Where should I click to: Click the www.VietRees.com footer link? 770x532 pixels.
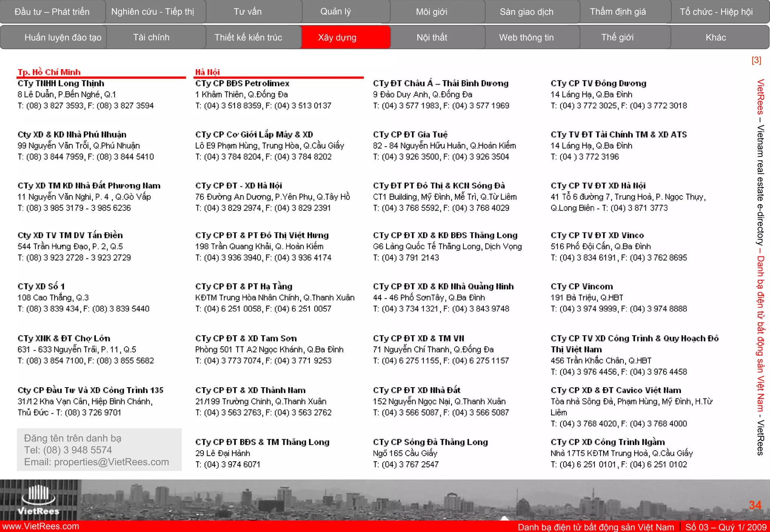point(40,526)
